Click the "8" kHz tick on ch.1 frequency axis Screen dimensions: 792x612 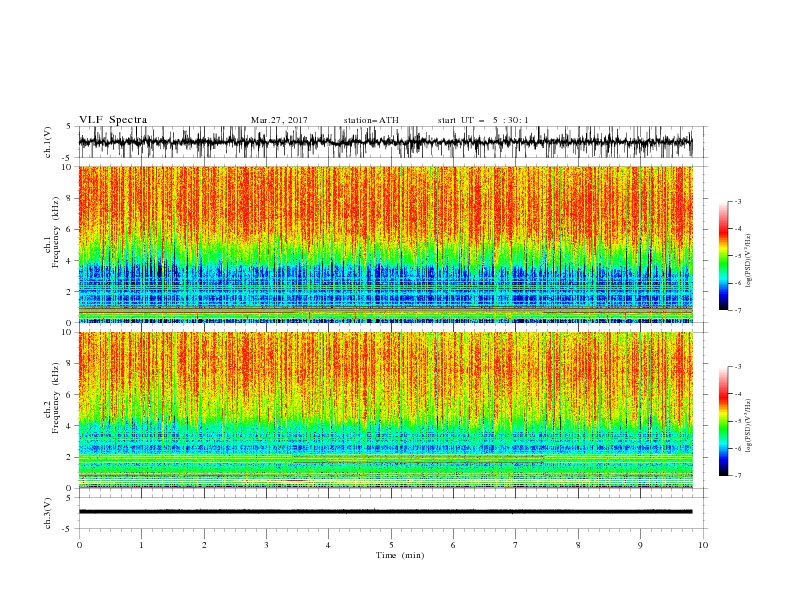71,198
